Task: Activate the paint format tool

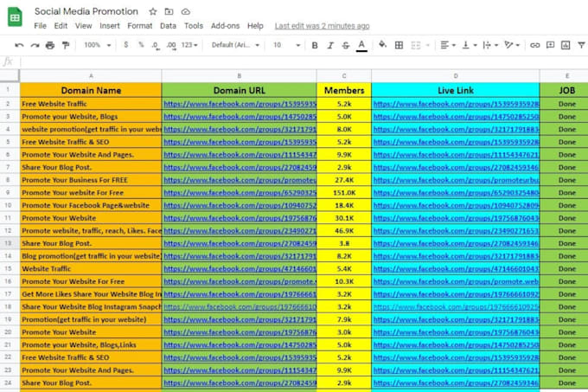Action: click(x=66, y=45)
